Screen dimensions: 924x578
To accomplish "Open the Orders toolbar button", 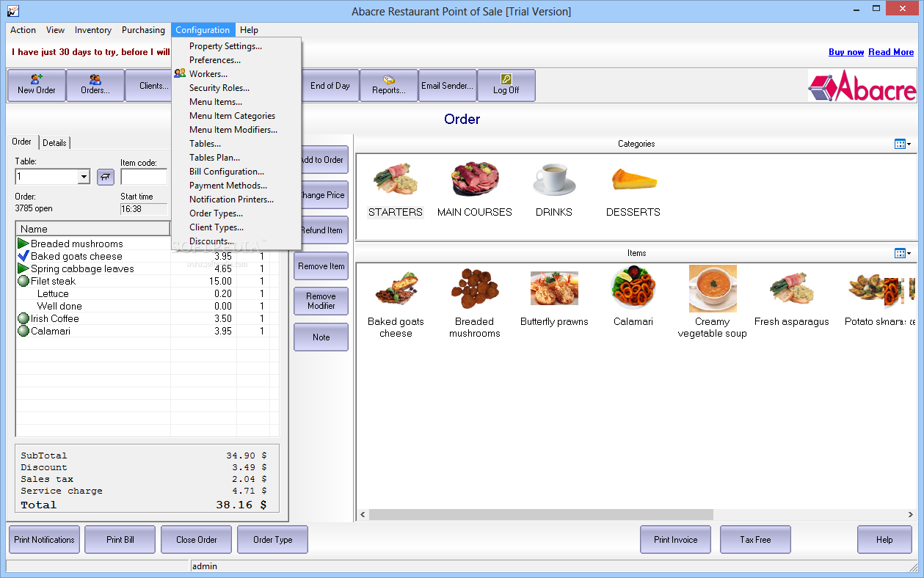I will pyautogui.click(x=95, y=85).
